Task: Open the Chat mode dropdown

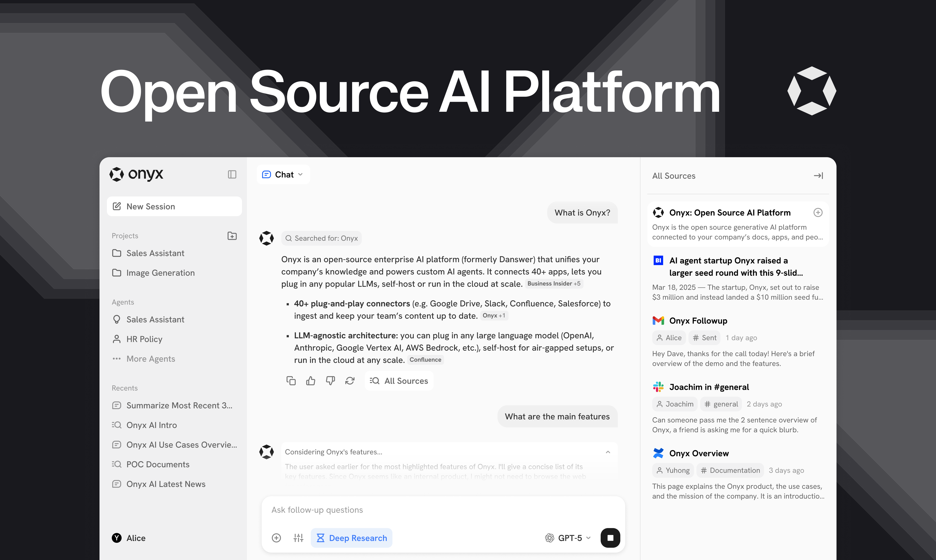Action: pyautogui.click(x=283, y=174)
